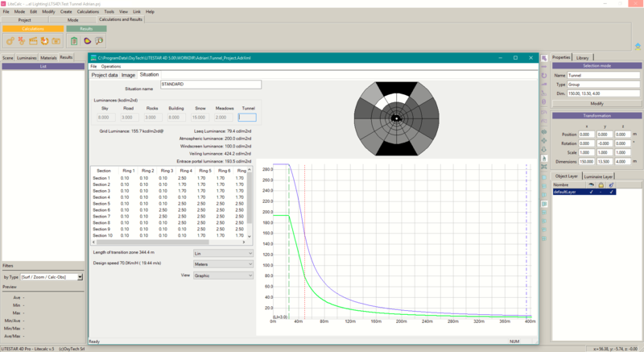
Task: Click the table's horizontal scrollbar thumb
Action: tap(153, 242)
